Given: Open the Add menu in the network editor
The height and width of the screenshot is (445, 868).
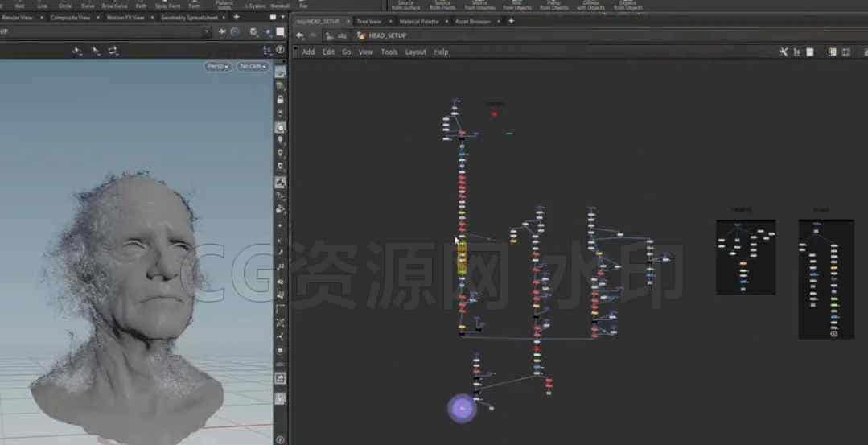Looking at the screenshot, I should [308, 52].
